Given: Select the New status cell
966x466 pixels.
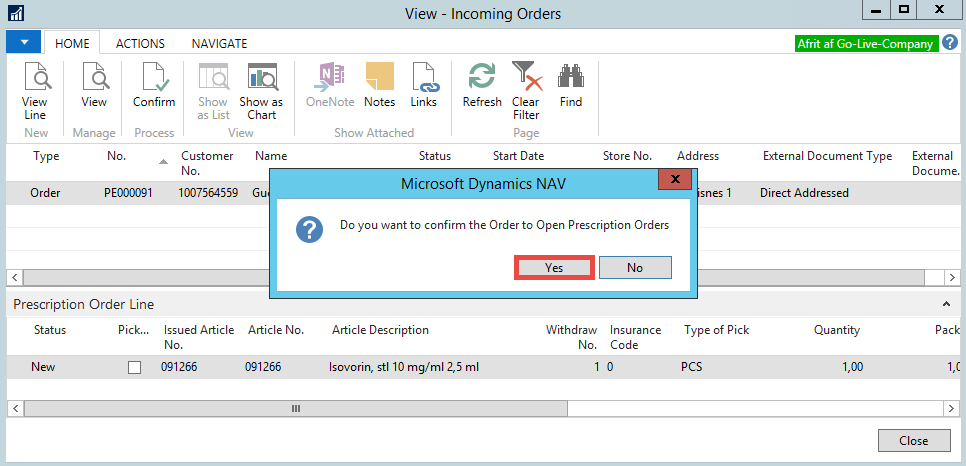Looking at the screenshot, I should (43, 367).
